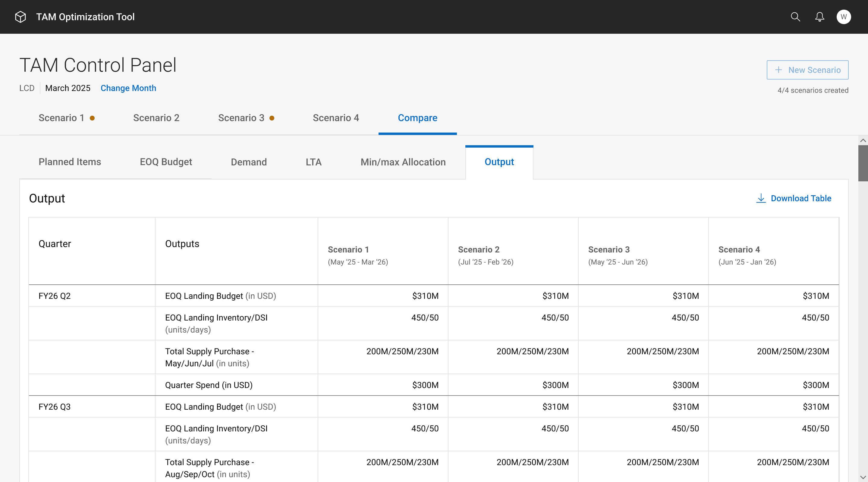Switch to the Scenario 2 tab
Viewport: 868px width, 482px height.
156,118
